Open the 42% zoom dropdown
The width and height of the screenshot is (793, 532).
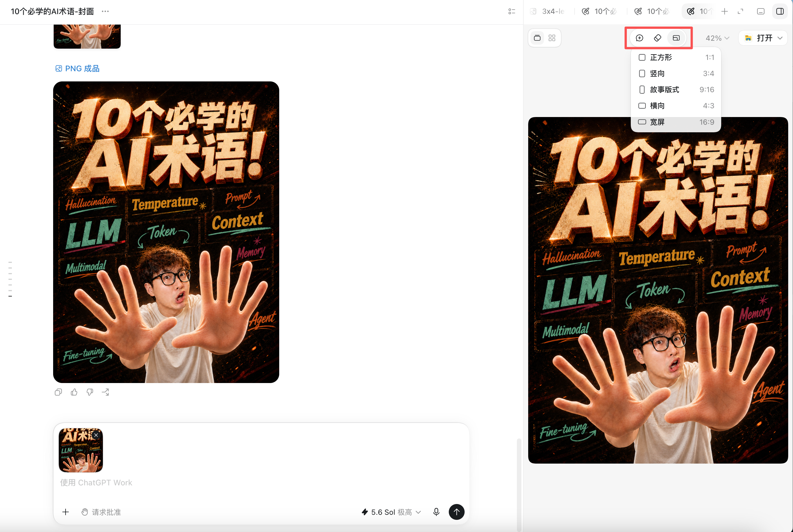[717, 38]
